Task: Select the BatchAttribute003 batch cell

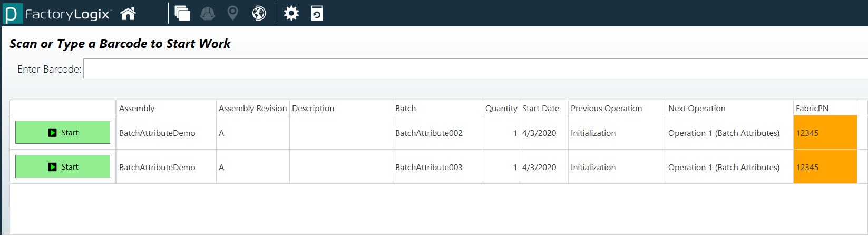Action: point(429,168)
